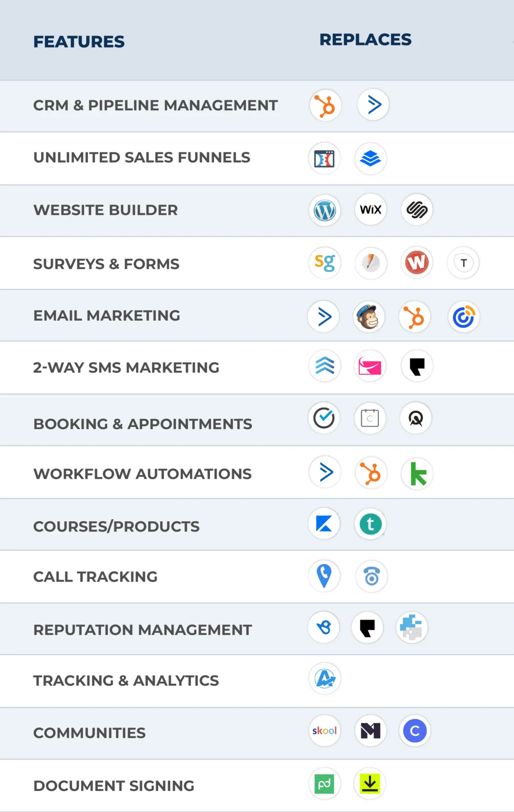Click the Birdeye icon in Reputation Management row

pyautogui.click(x=324, y=627)
